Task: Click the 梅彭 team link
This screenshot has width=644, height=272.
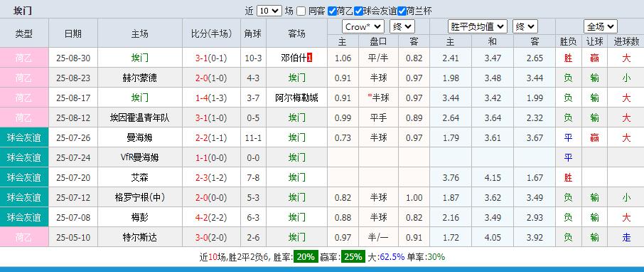Action: pyautogui.click(x=140, y=217)
